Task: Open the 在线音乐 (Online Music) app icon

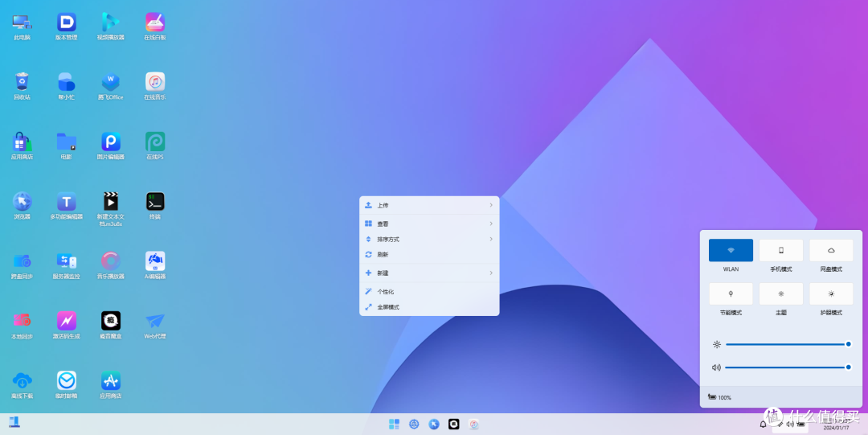Action: pos(155,82)
